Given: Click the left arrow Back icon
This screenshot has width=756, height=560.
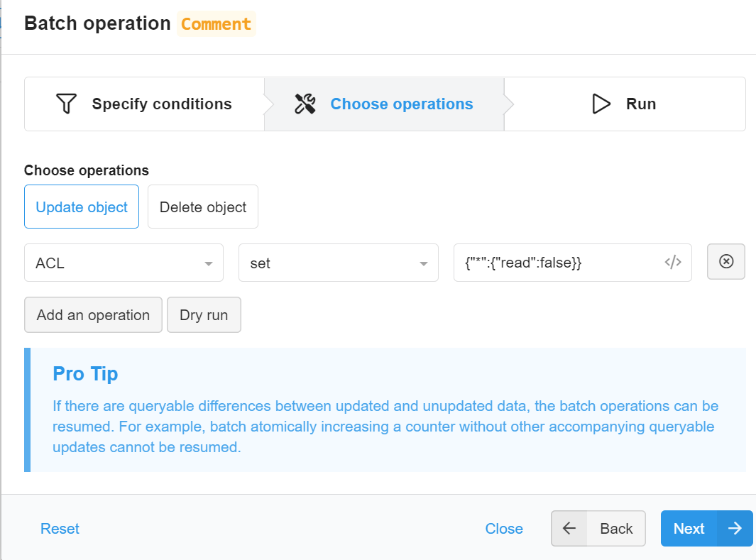Looking at the screenshot, I should click(x=569, y=529).
